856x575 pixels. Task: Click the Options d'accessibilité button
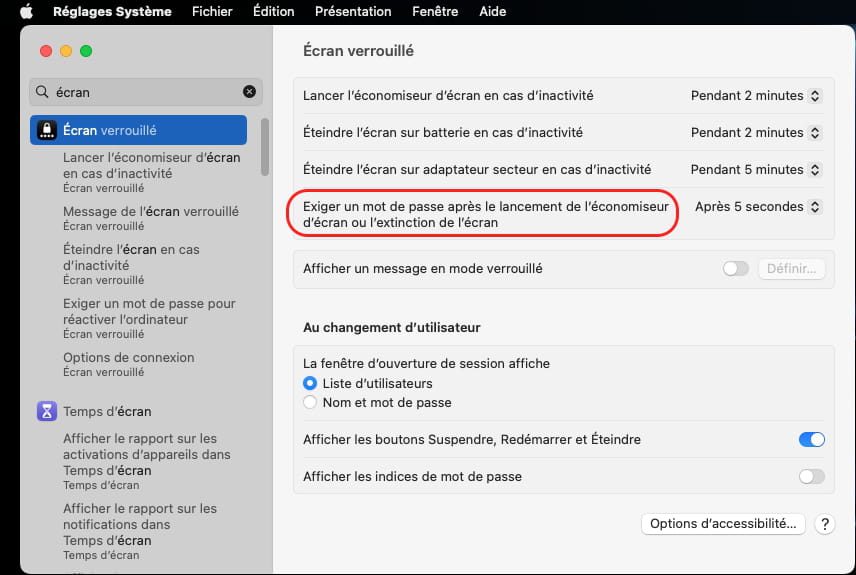click(x=723, y=524)
